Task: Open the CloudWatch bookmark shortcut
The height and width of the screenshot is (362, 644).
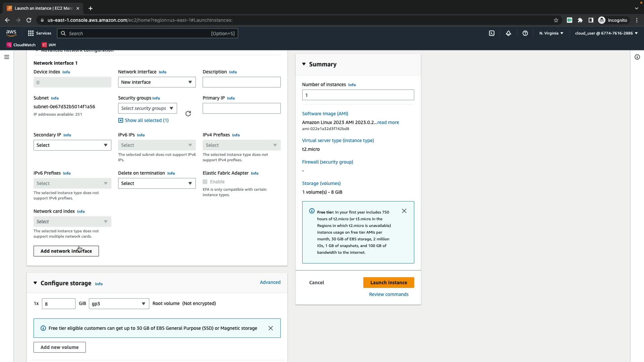Action: [21, 45]
